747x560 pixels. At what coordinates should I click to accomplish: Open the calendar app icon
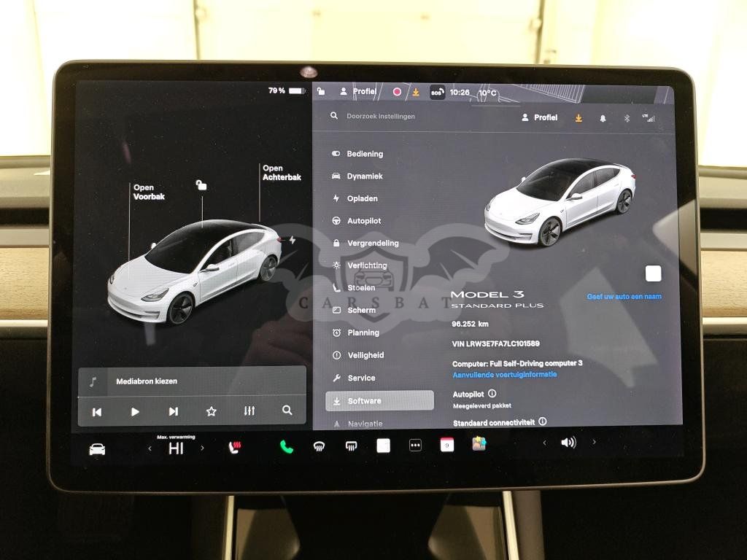click(447, 445)
